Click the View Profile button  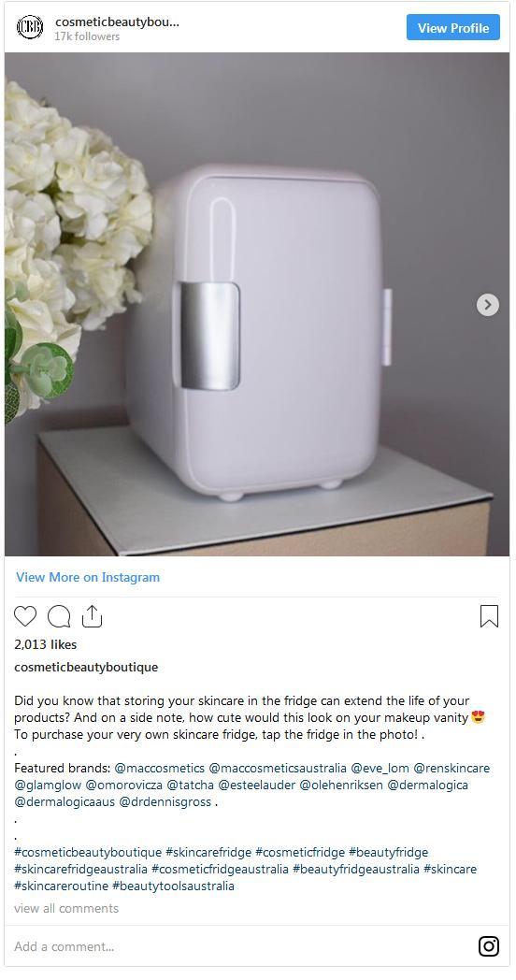click(x=453, y=27)
